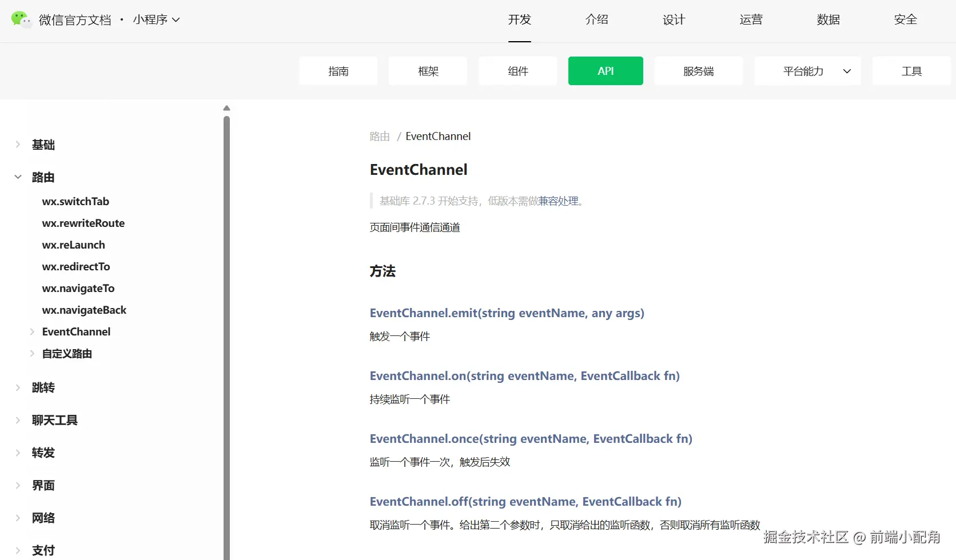956x560 pixels.
Task: Expand the 自定义路由 tree item
Action: tap(33, 353)
